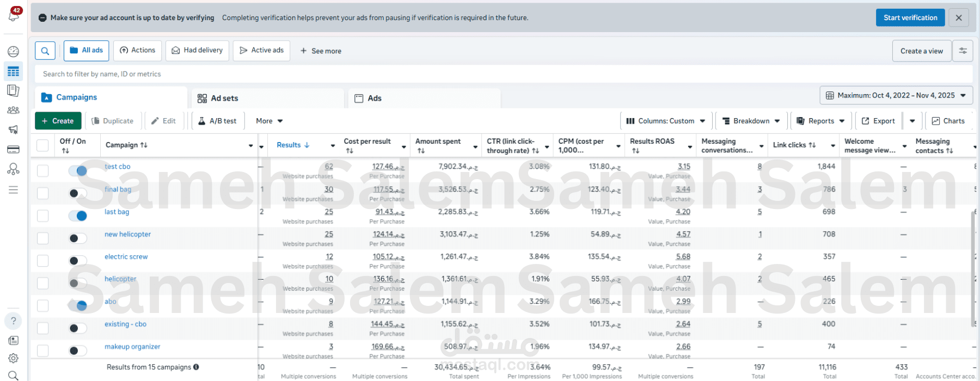Viewport: 980px width, 381px height.
Task: Open the Reports dropdown
Action: tap(820, 121)
